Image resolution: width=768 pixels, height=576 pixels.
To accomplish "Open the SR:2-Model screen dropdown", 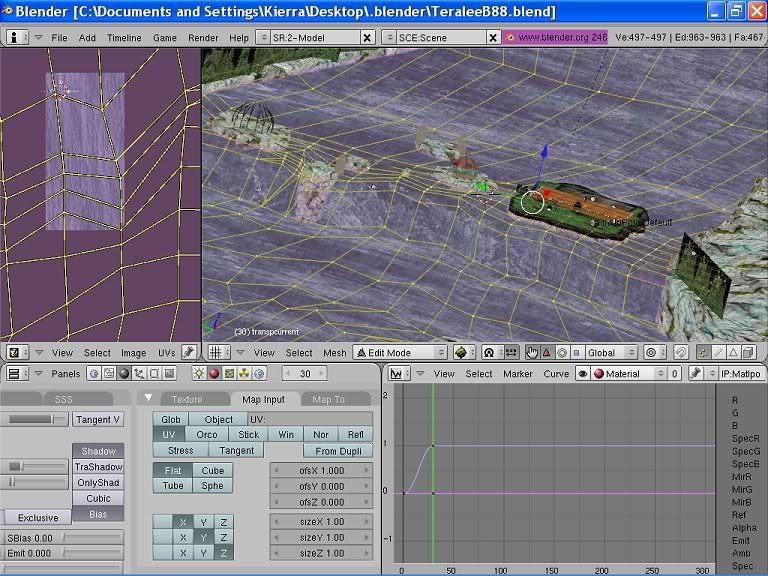I will [x=264, y=37].
